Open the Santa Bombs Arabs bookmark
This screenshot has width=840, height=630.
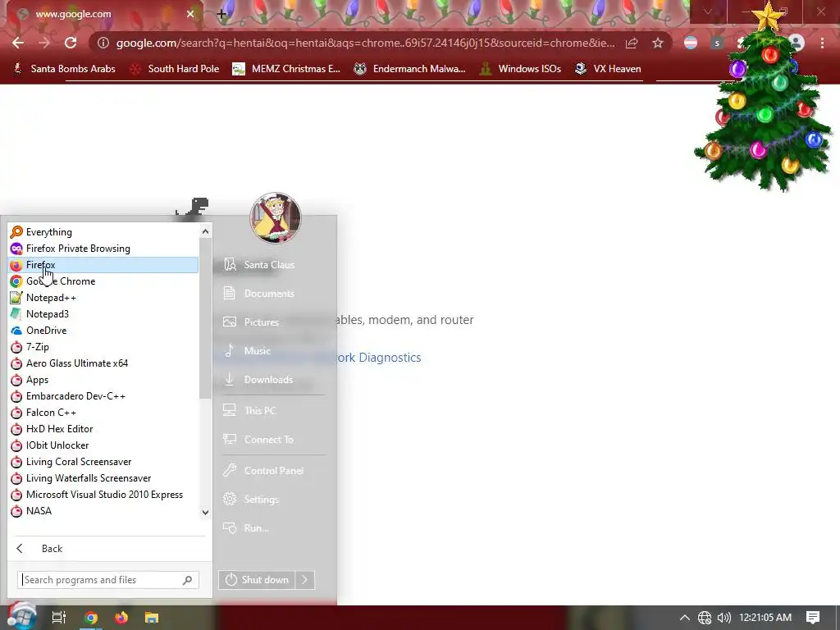[64, 69]
